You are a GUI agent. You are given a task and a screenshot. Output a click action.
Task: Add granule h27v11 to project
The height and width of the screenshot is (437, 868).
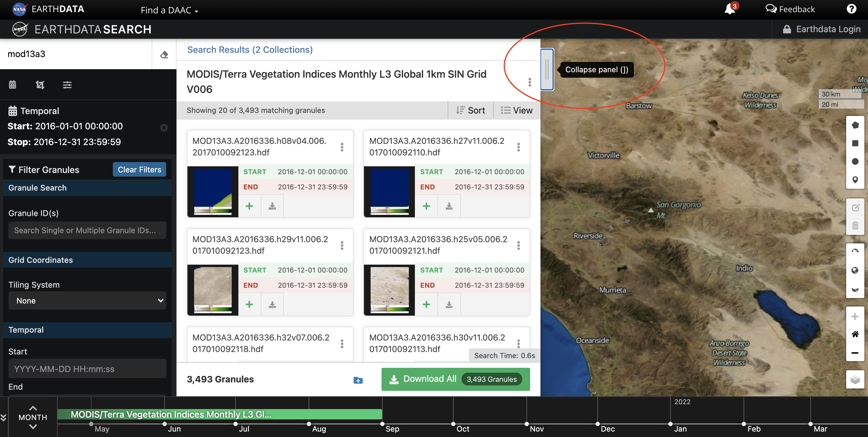tap(426, 206)
